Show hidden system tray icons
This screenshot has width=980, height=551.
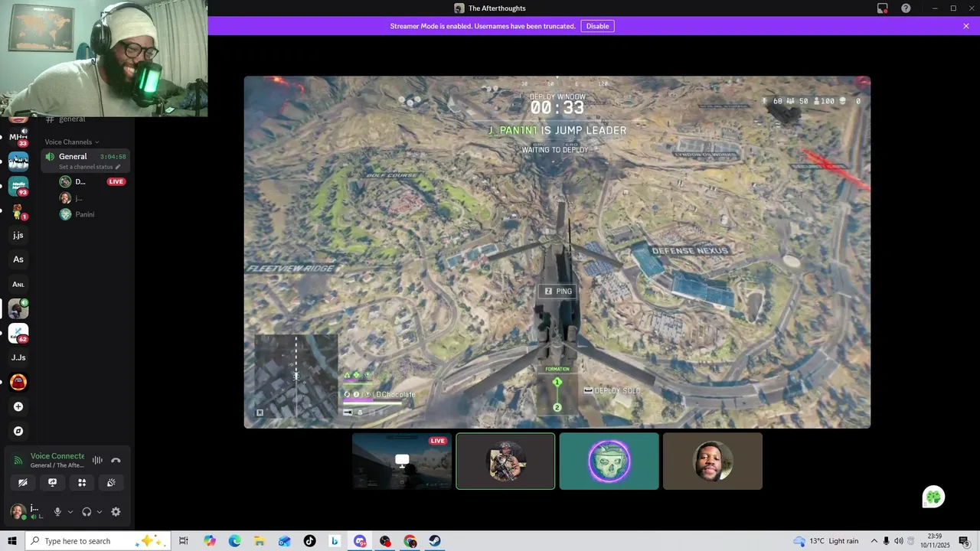pyautogui.click(x=874, y=541)
